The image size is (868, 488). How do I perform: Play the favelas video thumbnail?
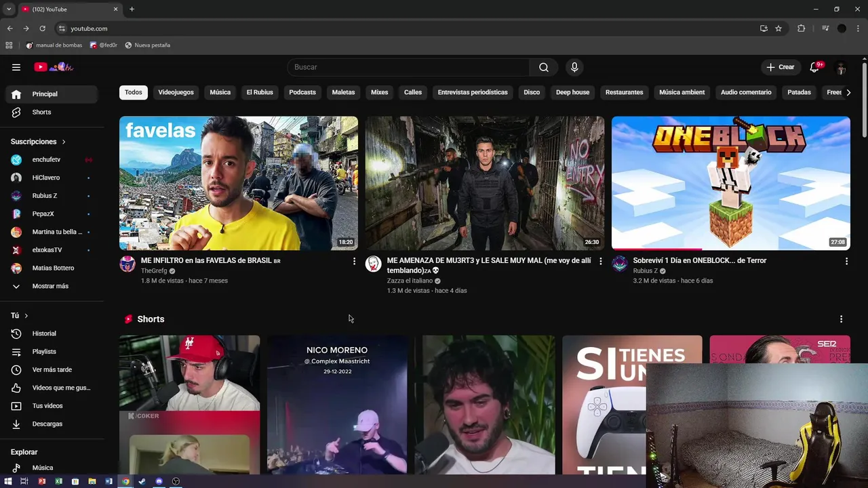pyautogui.click(x=239, y=183)
